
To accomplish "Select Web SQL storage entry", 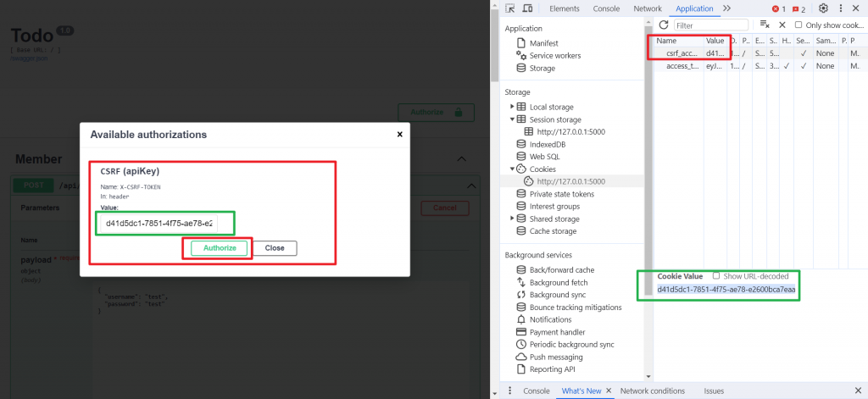I will [544, 157].
